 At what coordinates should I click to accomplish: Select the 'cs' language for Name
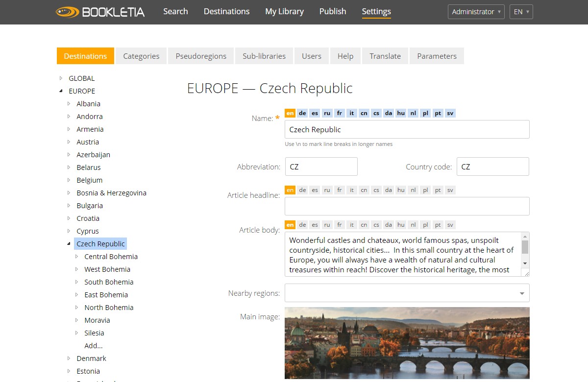tap(376, 113)
